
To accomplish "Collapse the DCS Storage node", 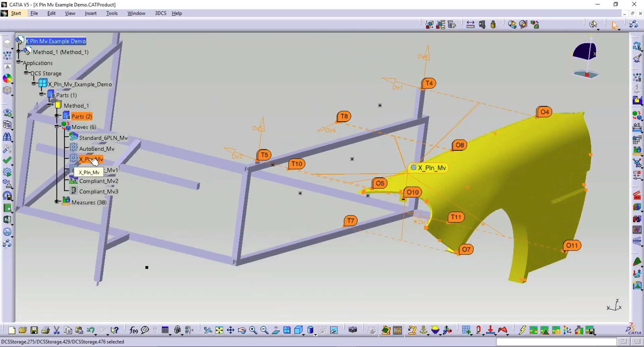I will pyautogui.click(x=26, y=73).
